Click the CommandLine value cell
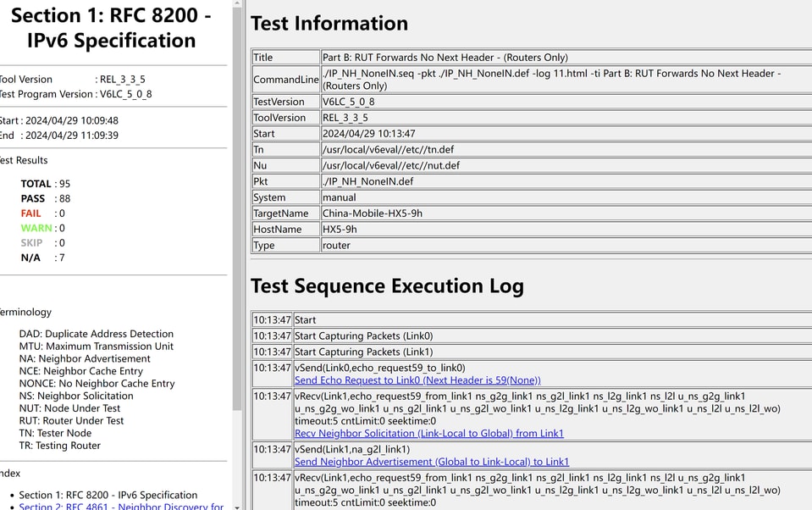The height and width of the screenshot is (510, 812). tap(550, 80)
